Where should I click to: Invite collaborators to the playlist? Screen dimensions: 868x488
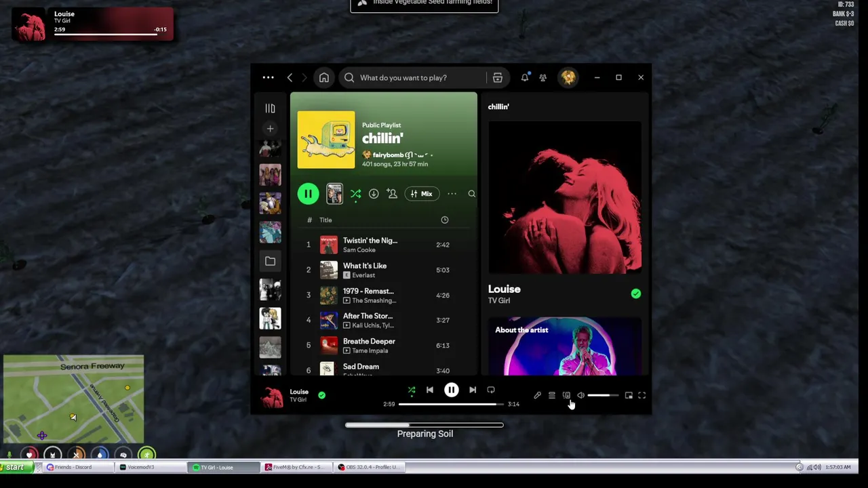(392, 194)
